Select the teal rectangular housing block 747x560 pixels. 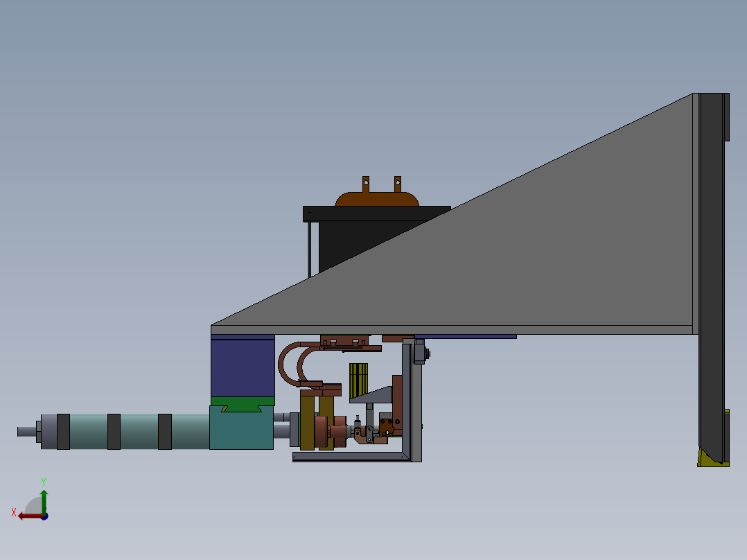tap(242, 428)
